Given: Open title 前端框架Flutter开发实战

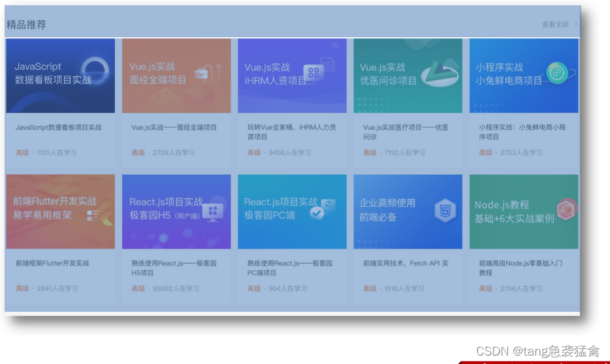Looking at the screenshot, I should coord(52,264).
